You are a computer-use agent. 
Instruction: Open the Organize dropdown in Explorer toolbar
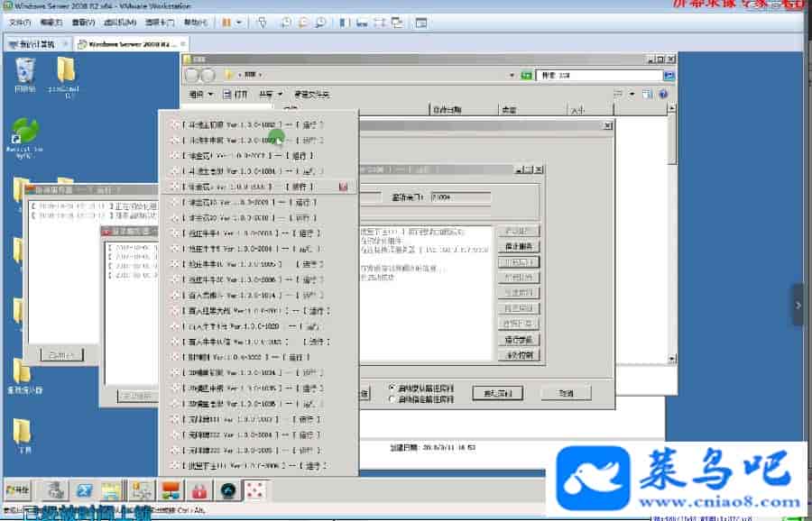click(x=200, y=94)
